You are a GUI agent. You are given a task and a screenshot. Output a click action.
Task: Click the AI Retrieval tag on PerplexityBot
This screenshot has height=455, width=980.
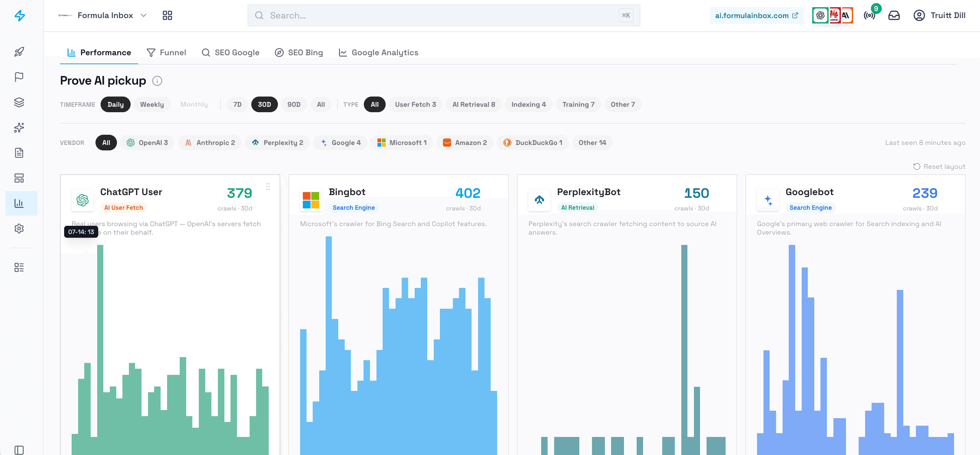pos(578,208)
